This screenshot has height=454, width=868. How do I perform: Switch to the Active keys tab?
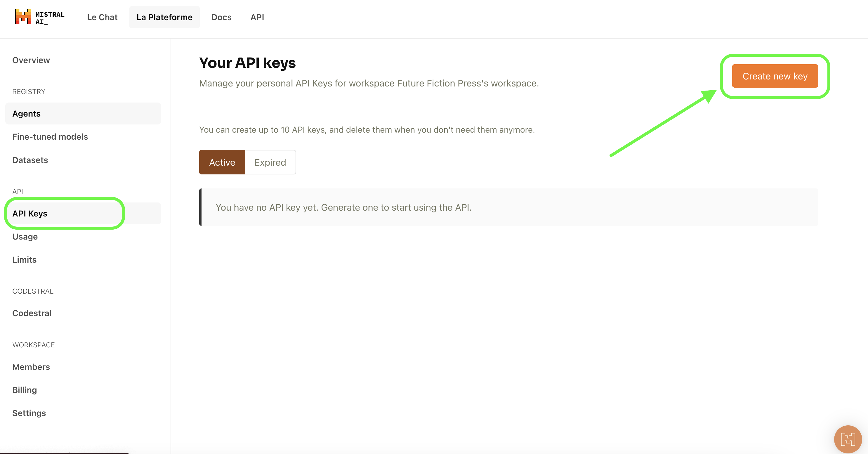click(x=222, y=162)
